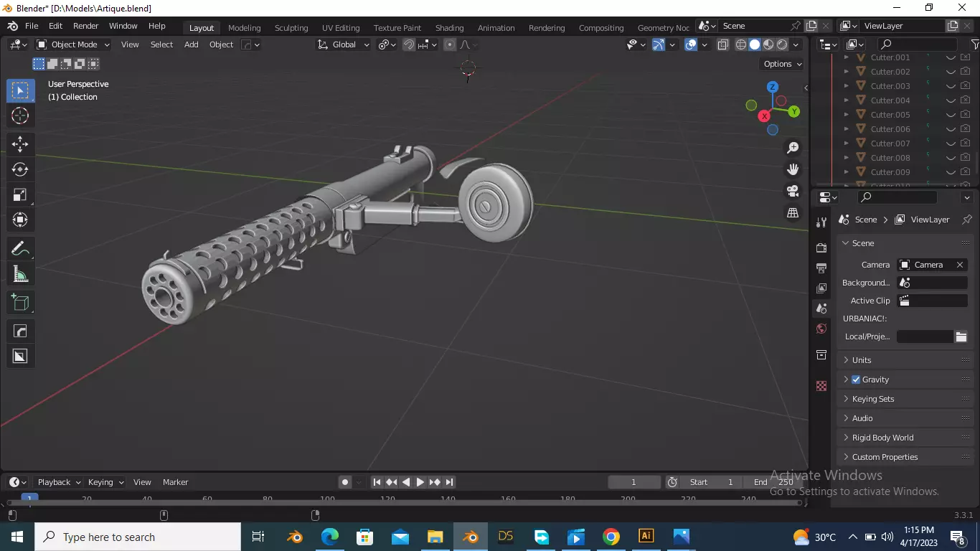980x551 pixels.
Task: Click the pan view hand icon
Action: (793, 169)
